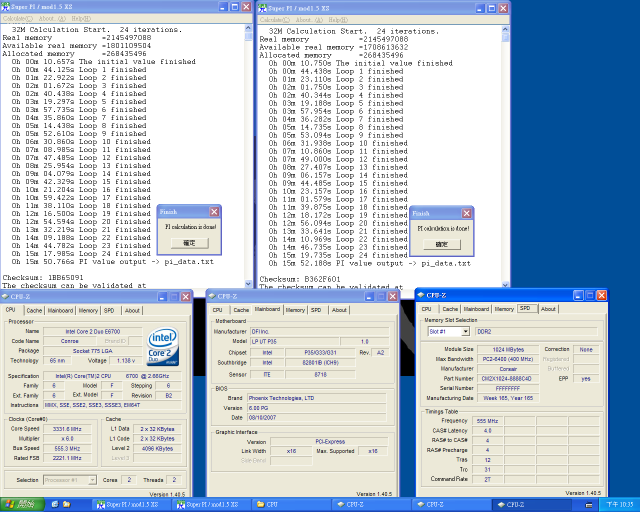Image resolution: width=640 pixels, height=512 pixels.
Task: Click the 'Phoenix Technologies, LTD' BIOS brand
Action: (x=316, y=398)
